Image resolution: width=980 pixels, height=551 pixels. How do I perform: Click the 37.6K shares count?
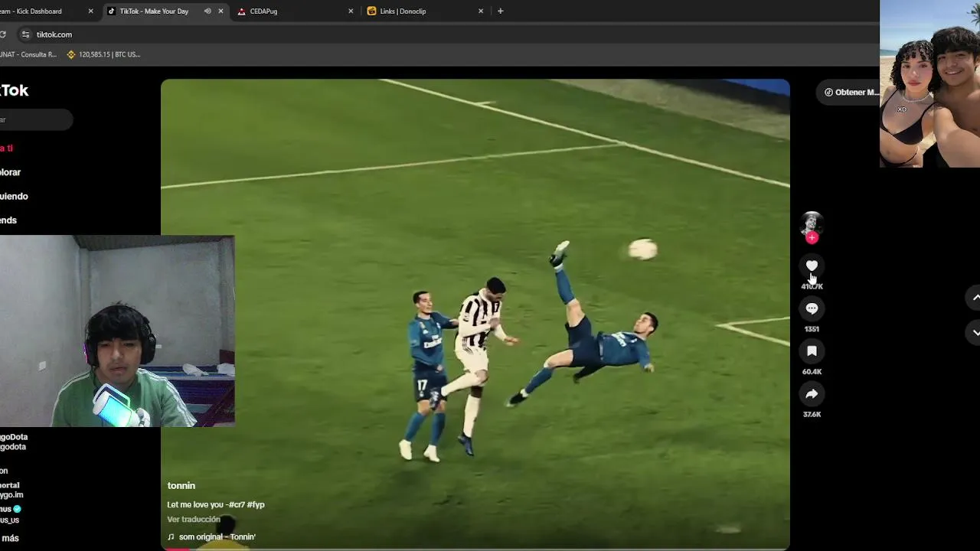click(812, 415)
